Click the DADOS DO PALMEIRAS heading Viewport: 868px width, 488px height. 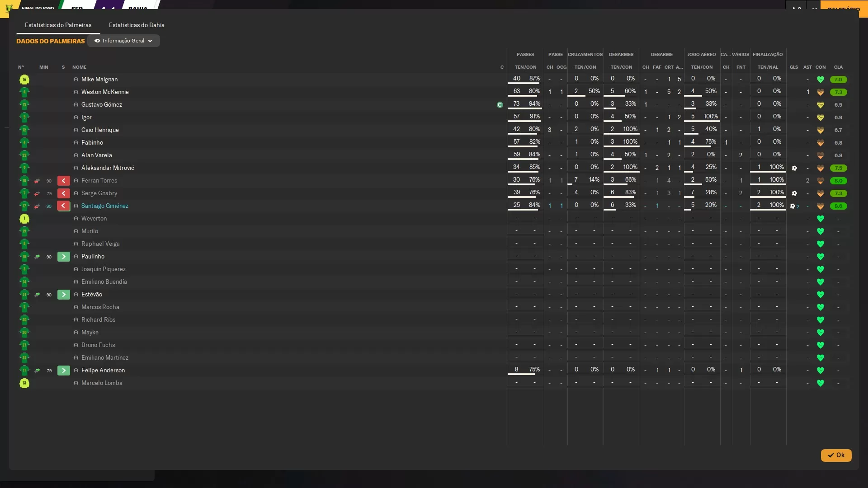(50, 41)
